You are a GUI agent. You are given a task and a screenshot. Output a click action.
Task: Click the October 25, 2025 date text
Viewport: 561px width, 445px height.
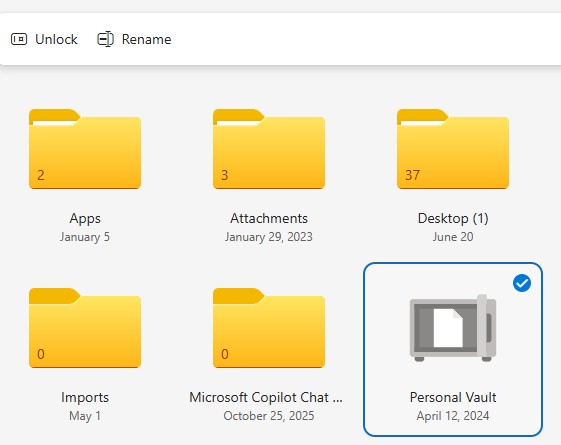[269, 416]
